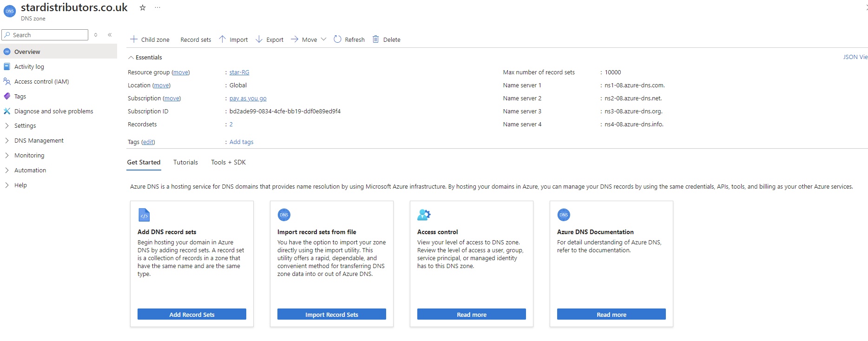Open the star-RG resource group link

pyautogui.click(x=239, y=72)
